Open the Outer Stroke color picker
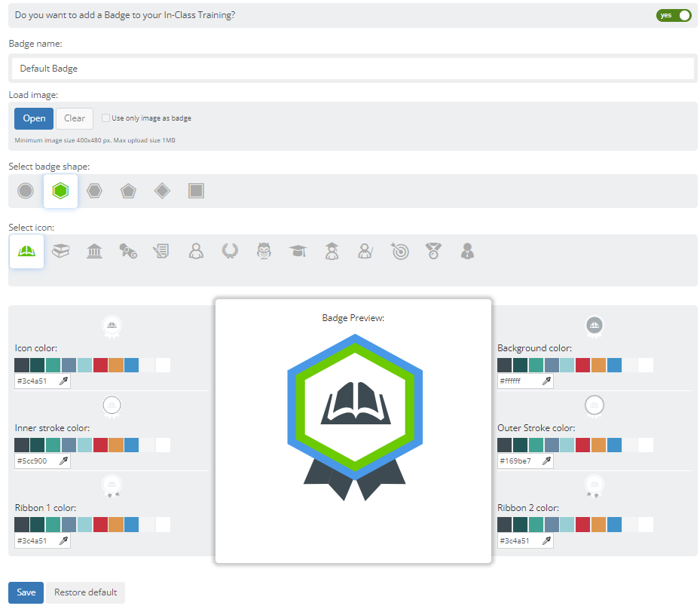Image resolution: width=700 pixels, height=612 pixels. (545, 461)
